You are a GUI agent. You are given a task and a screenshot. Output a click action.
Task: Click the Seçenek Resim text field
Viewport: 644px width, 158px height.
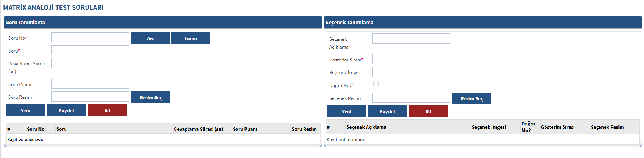point(411,98)
